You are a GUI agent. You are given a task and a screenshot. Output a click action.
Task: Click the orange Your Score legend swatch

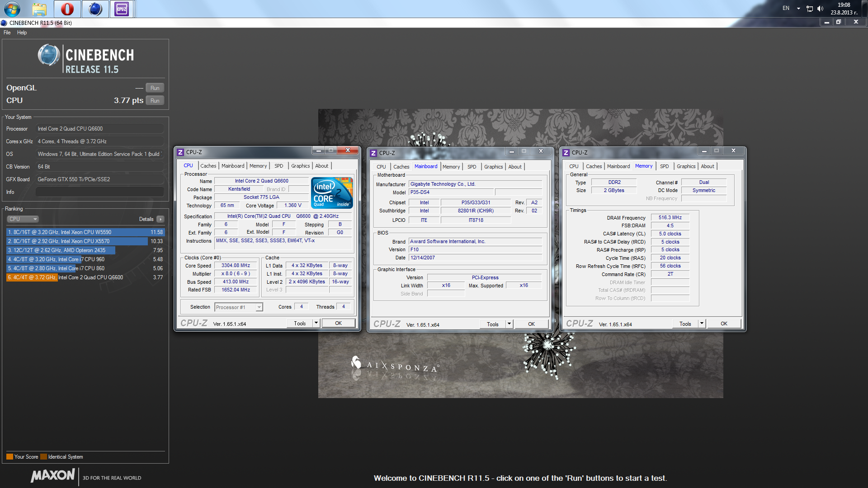point(9,457)
